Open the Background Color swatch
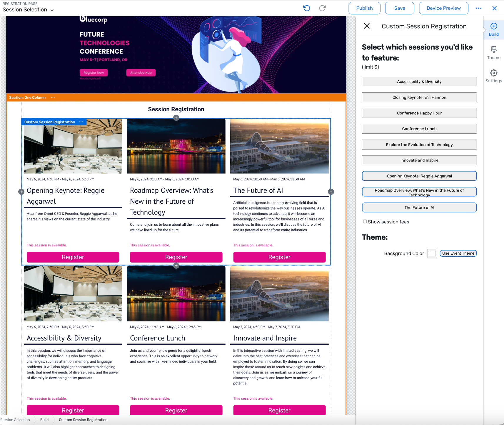 click(x=432, y=253)
